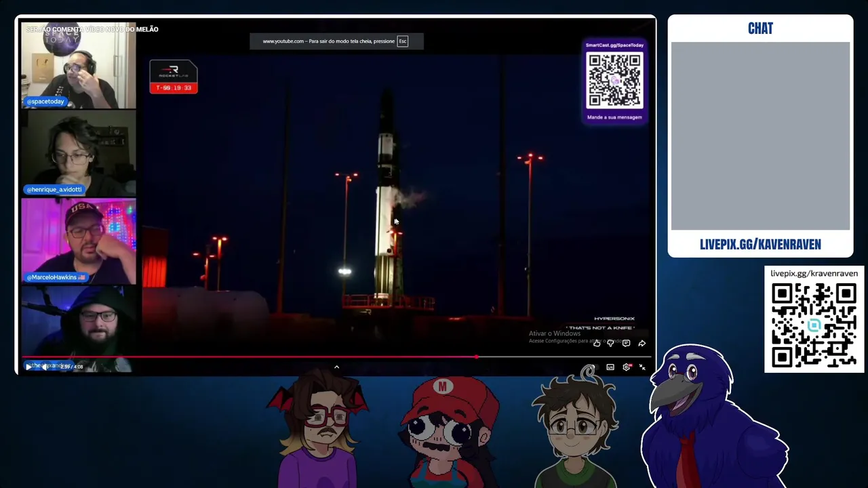Open the comments panel icon
The height and width of the screenshot is (488, 868).
pos(626,344)
